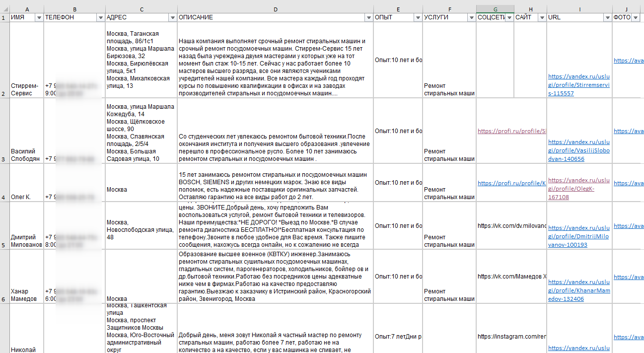The image size is (644, 353).
Task: Open VasilijSlobodyan-140656 yandex profile link
Action: click(x=579, y=150)
